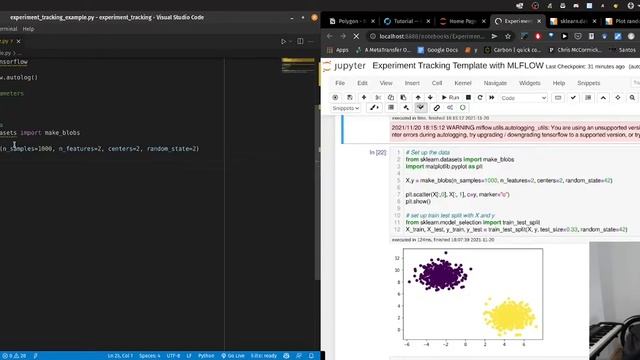Cut selected cells with scissors icon
The image size is (640, 360).
[378, 98]
